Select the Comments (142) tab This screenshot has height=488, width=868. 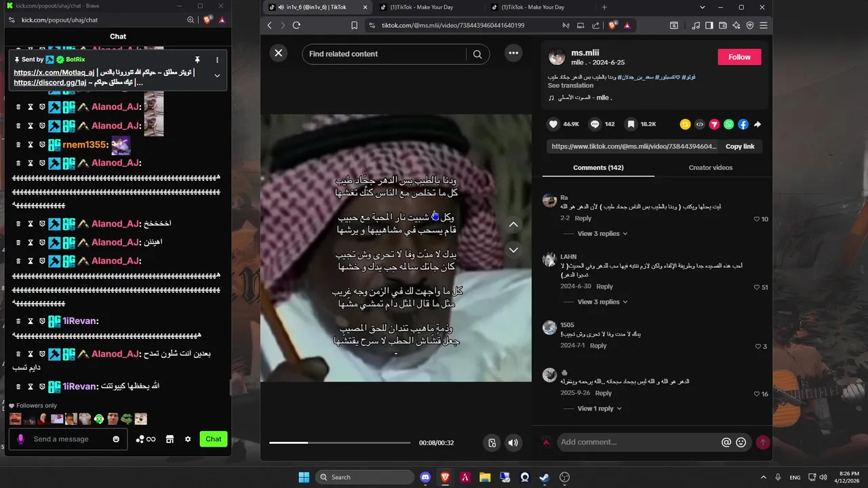(x=598, y=167)
